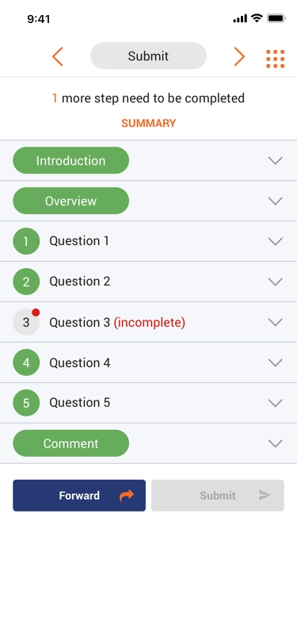
Task: Open the Overview green pill
Action: [x=71, y=201]
